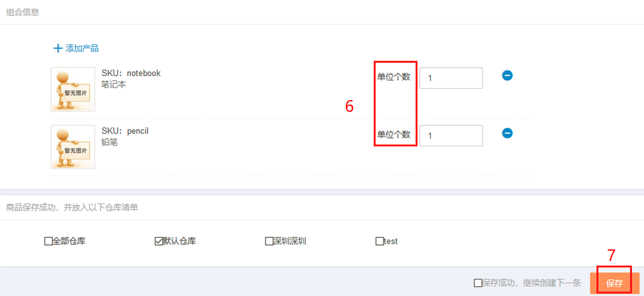
Task: Click the 组合信息 section header
Action: coord(22,12)
